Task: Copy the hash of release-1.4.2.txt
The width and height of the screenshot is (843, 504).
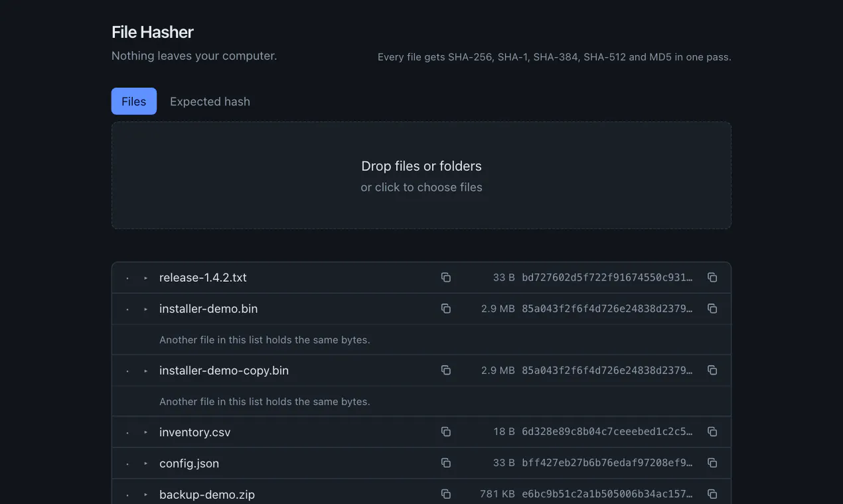Action: pos(712,277)
